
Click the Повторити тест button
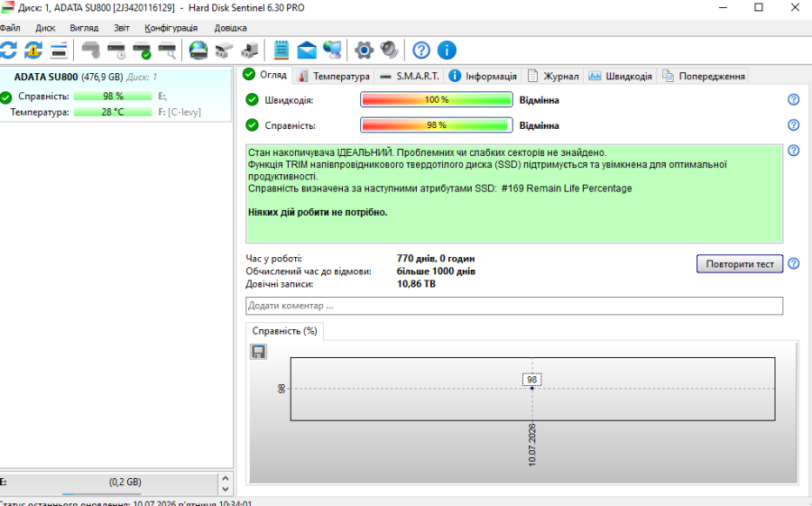tap(740, 263)
